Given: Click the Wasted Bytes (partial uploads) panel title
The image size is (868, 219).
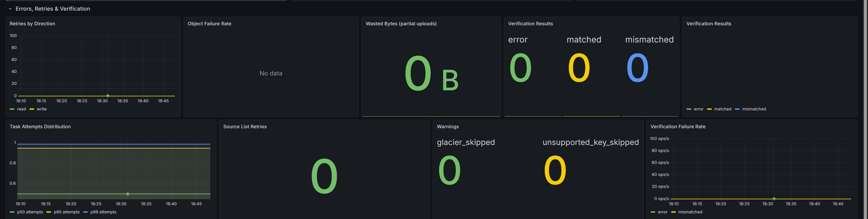Looking at the screenshot, I should pos(401,23).
